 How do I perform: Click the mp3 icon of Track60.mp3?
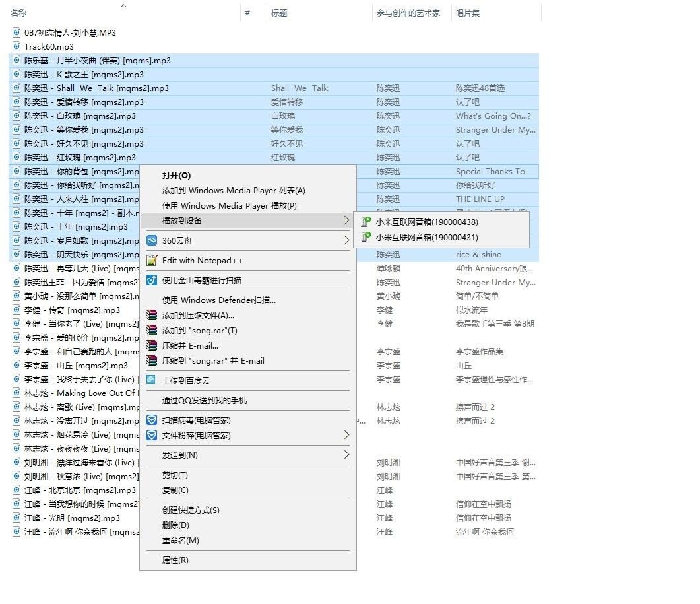(16, 46)
